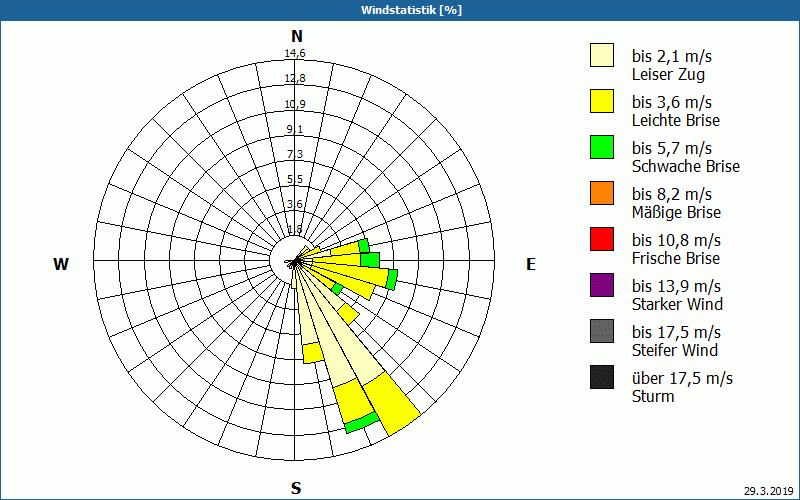Click the 'über 17,5 m/s' legend text
Viewport: 800px width, 500px height.
(x=682, y=379)
